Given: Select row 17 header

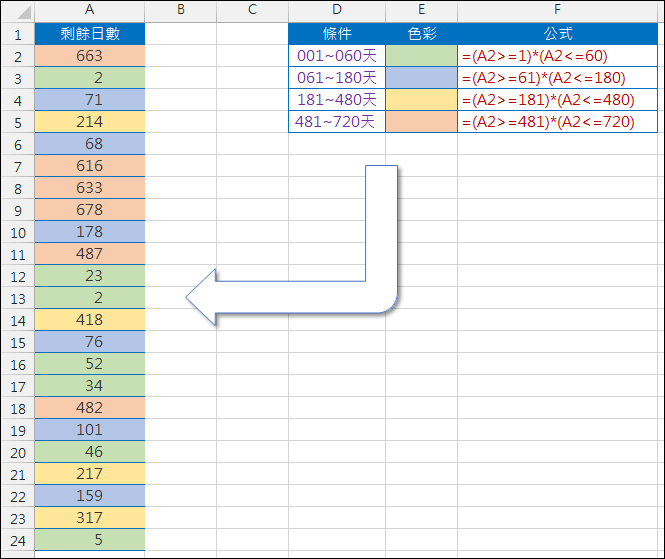Looking at the screenshot, I should point(17,386).
